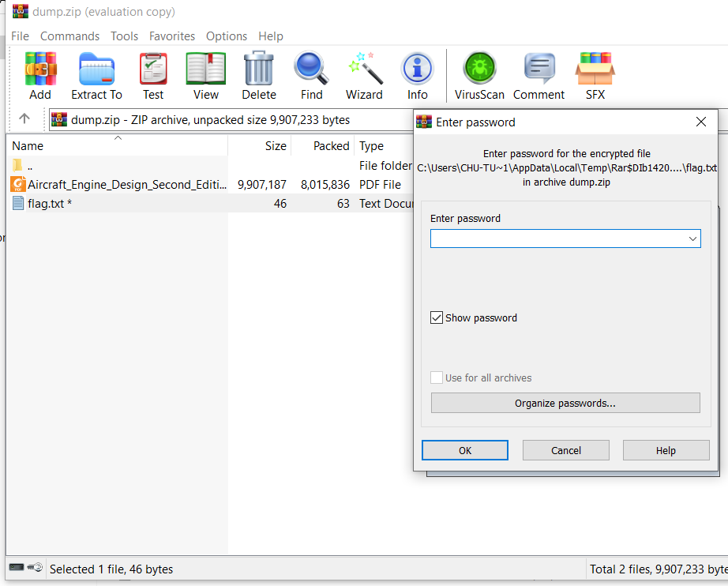This screenshot has height=586, width=728.
Task: Open the File menu
Action: [x=20, y=36]
